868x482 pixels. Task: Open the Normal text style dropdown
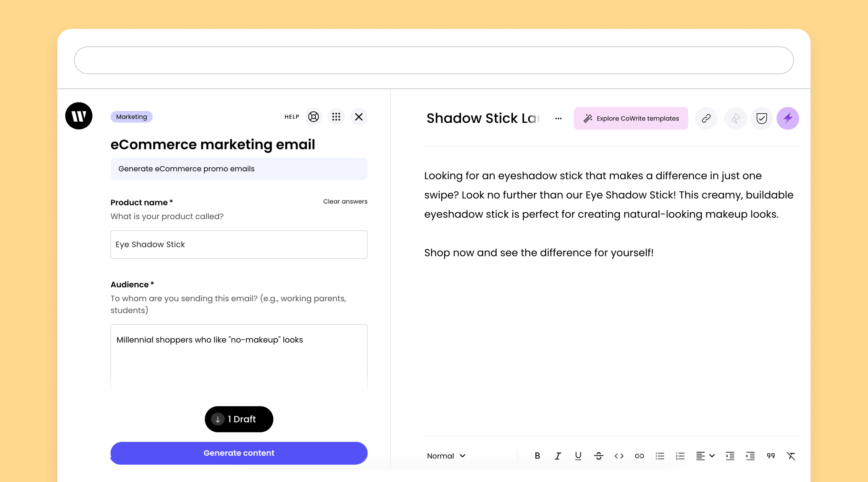coord(446,456)
